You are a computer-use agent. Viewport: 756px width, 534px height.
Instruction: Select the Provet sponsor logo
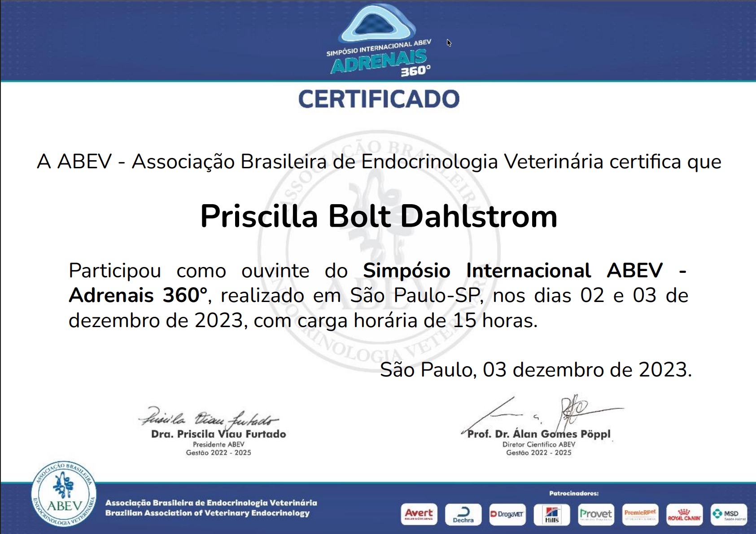coord(595,514)
